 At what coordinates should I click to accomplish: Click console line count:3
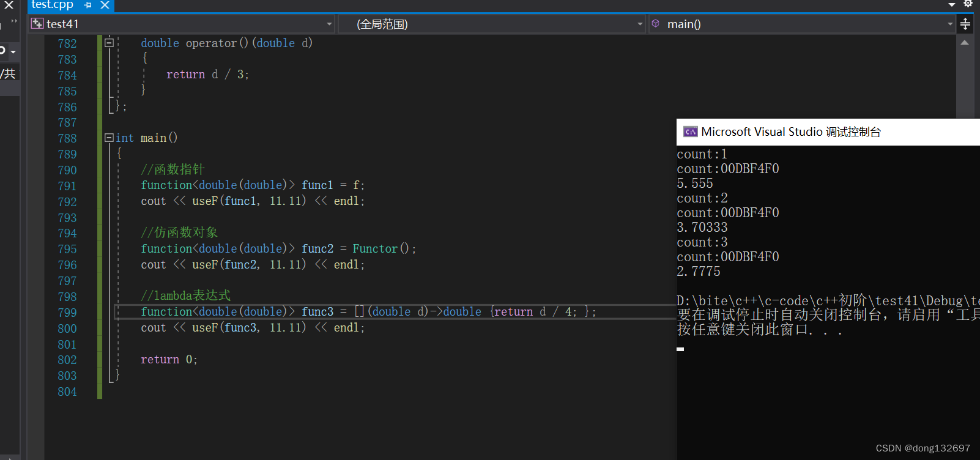702,242
